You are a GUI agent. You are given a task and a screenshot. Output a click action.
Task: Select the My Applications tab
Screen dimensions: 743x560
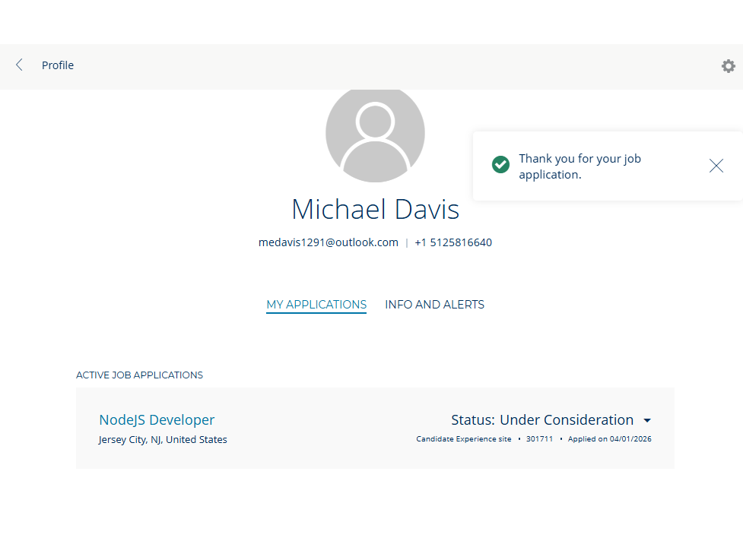click(316, 305)
